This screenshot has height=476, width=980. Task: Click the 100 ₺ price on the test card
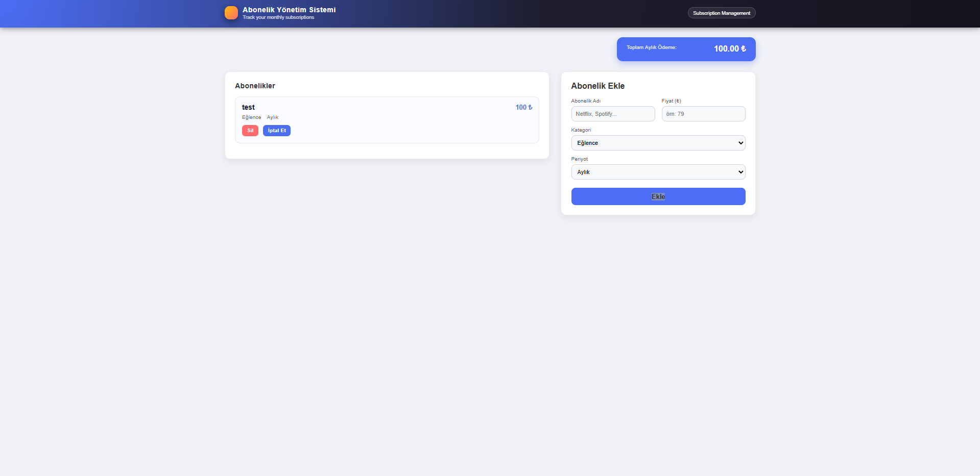pos(523,107)
